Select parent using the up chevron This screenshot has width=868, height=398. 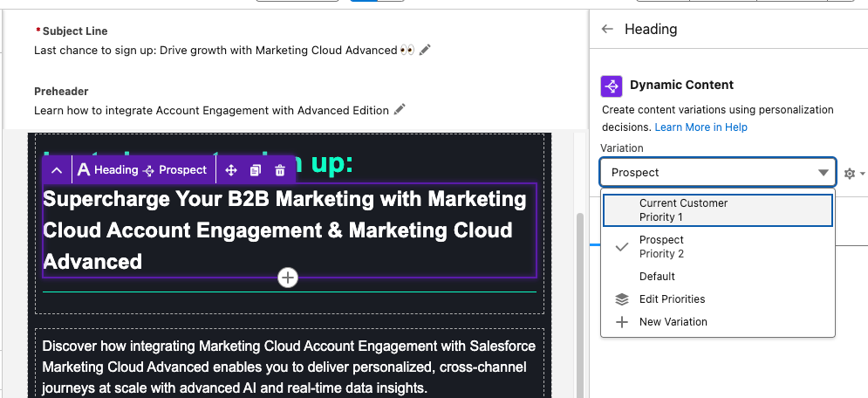tap(56, 170)
